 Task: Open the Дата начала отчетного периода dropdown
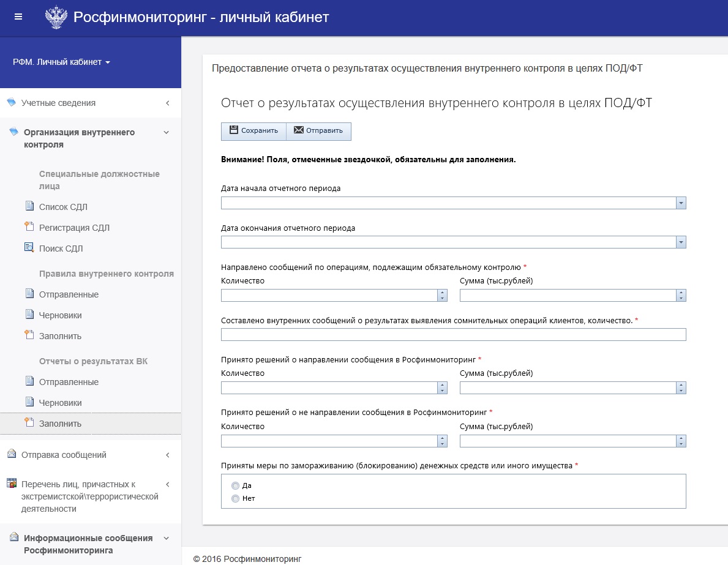coord(681,203)
